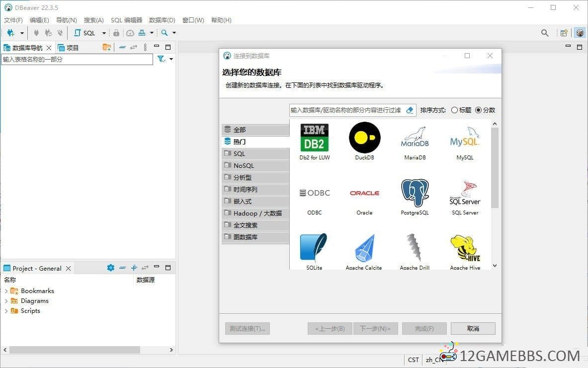Click the reconnect plug icon in toolbar

point(48,33)
